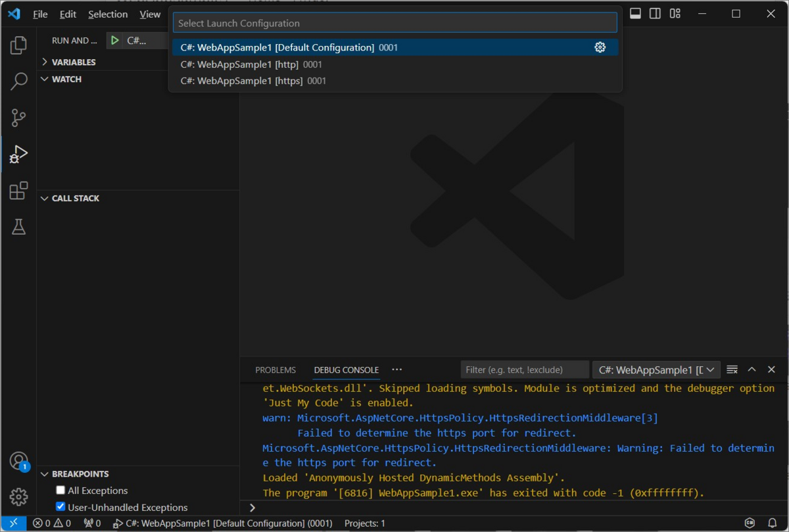The width and height of the screenshot is (789, 532).
Task: Open the Edit menu
Action: (68, 14)
